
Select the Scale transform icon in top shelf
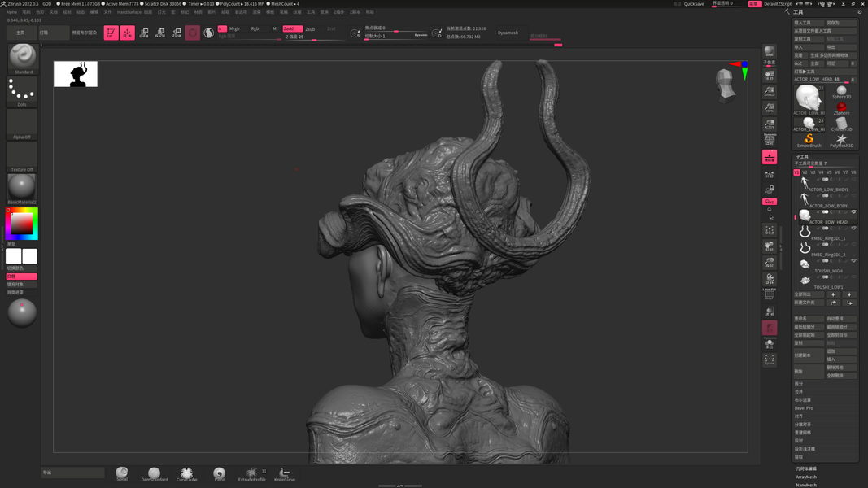[160, 33]
